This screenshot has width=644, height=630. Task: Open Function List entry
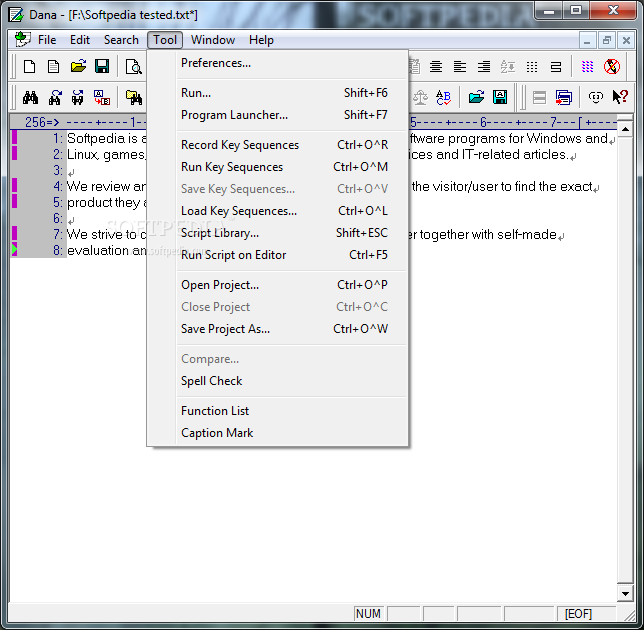tap(278, 411)
